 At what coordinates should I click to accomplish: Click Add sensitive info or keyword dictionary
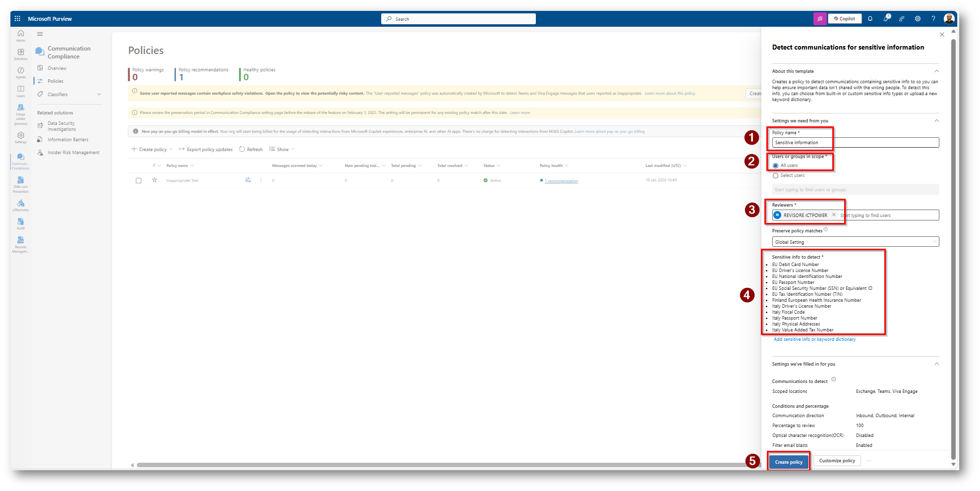[x=815, y=339]
